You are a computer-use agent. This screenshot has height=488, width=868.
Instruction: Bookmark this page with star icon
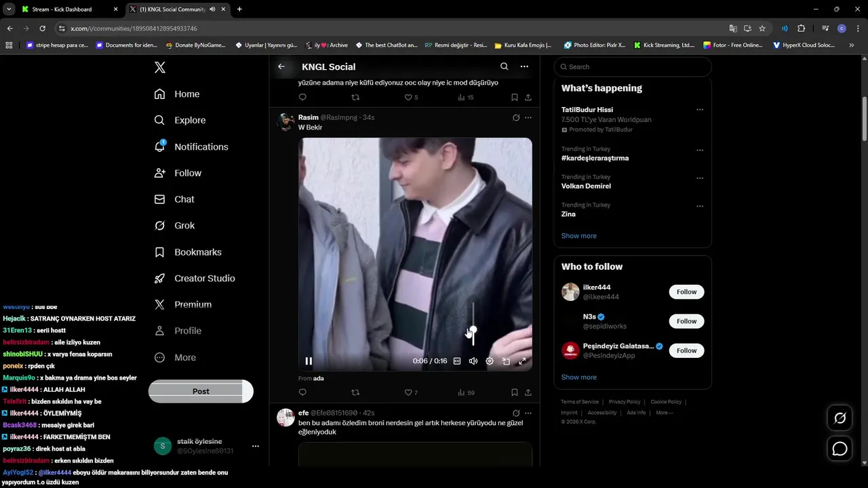coord(762,28)
